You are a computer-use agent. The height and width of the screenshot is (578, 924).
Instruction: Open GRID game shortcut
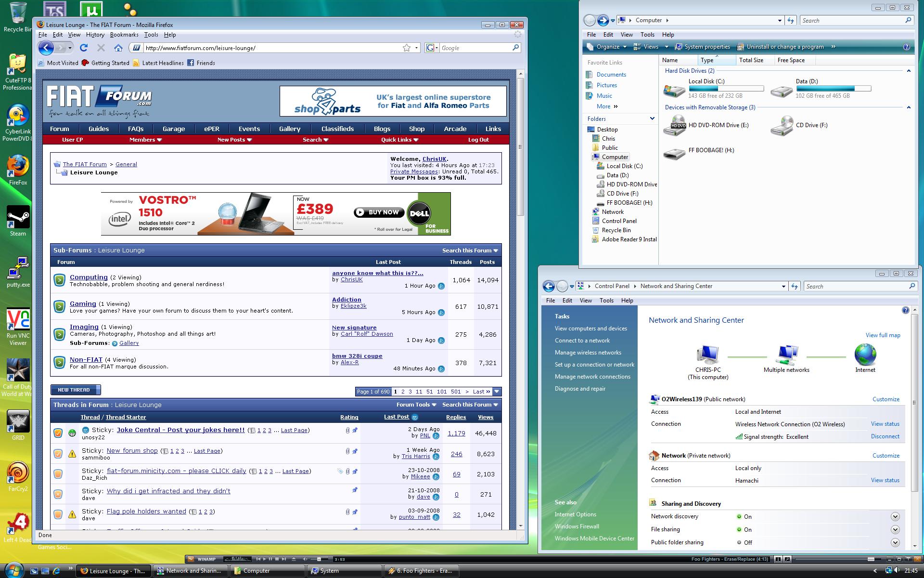(18, 425)
